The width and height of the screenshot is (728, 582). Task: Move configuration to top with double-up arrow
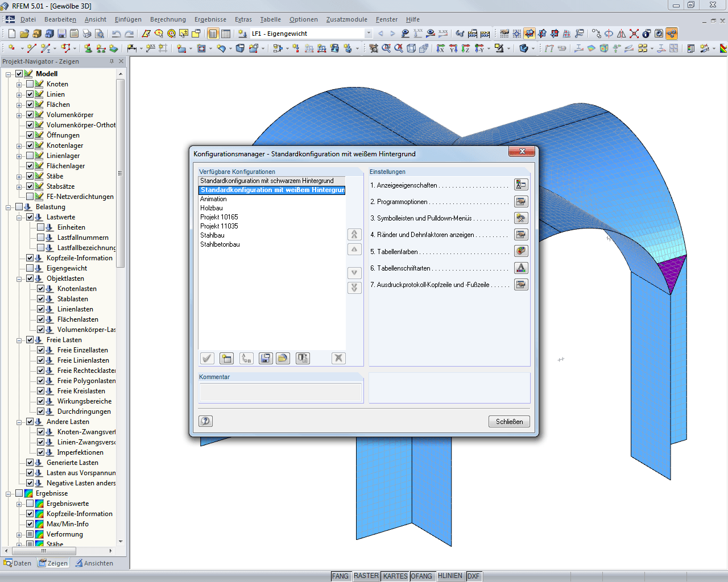(x=354, y=234)
